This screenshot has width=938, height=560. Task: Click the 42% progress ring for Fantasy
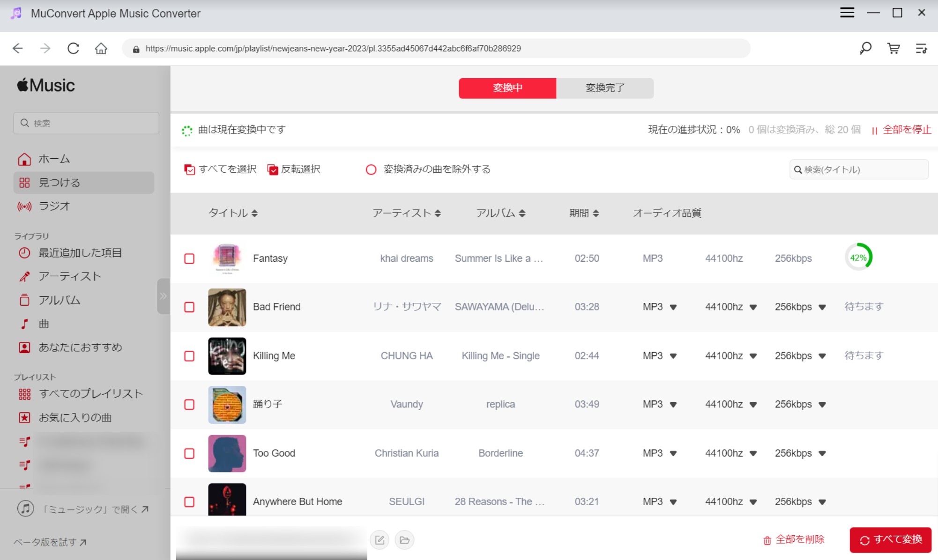[858, 258]
